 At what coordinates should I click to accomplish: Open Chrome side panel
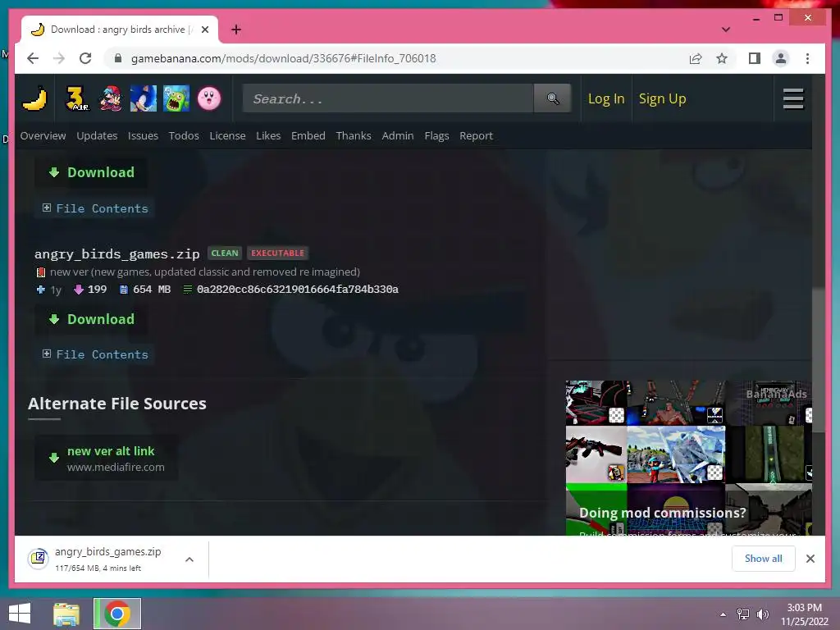pos(755,58)
